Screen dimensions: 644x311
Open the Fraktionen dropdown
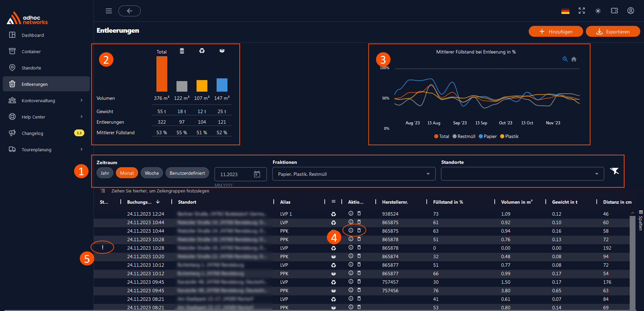click(x=353, y=174)
